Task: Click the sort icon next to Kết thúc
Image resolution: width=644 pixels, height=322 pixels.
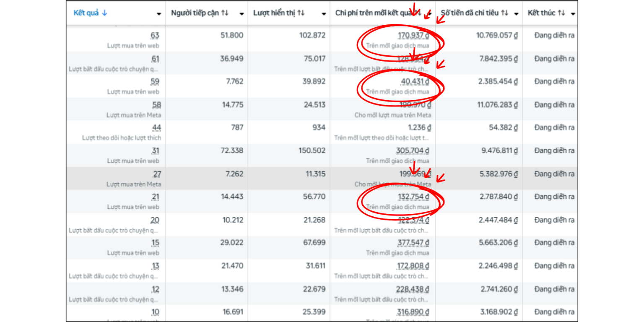Action: pyautogui.click(x=562, y=13)
